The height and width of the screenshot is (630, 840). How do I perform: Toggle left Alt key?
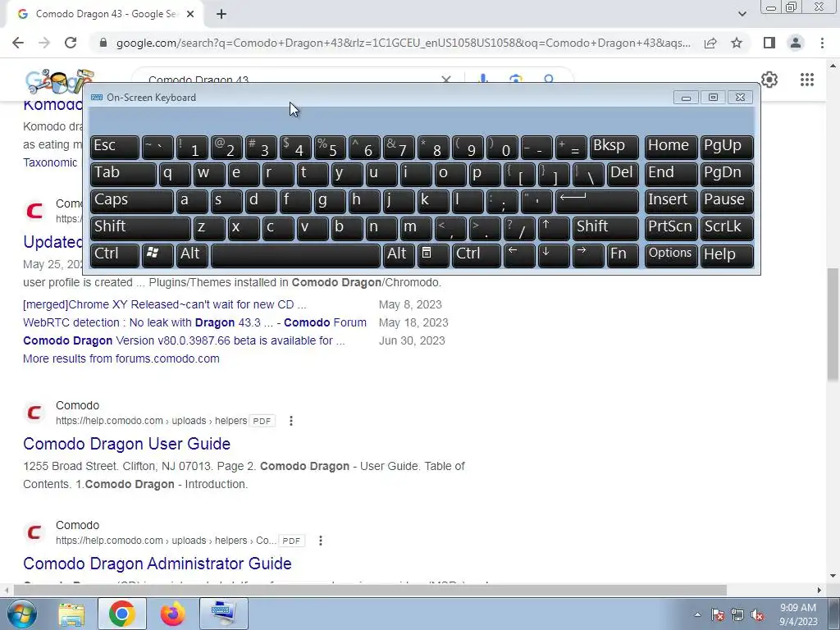(192, 256)
